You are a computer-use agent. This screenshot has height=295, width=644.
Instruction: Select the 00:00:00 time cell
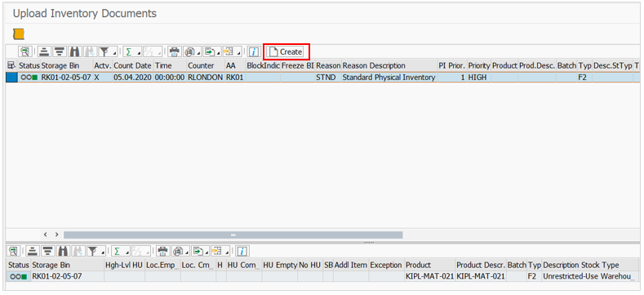pyautogui.click(x=170, y=77)
